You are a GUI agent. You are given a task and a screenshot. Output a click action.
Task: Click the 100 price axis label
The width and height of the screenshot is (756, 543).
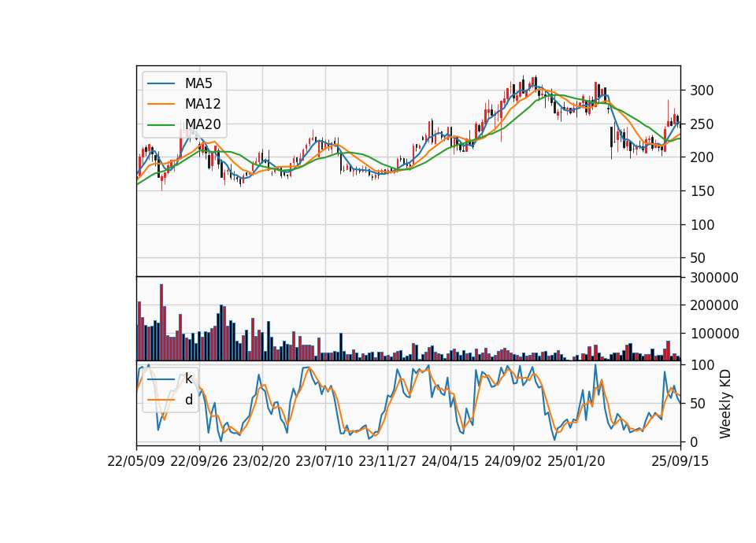pyautogui.click(x=702, y=225)
